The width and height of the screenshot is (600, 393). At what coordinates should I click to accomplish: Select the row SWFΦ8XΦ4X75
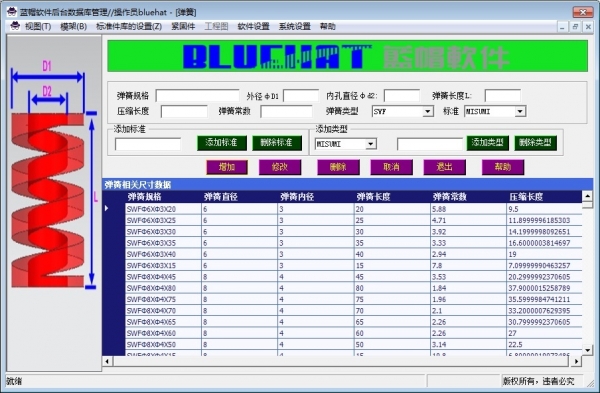[354, 299]
